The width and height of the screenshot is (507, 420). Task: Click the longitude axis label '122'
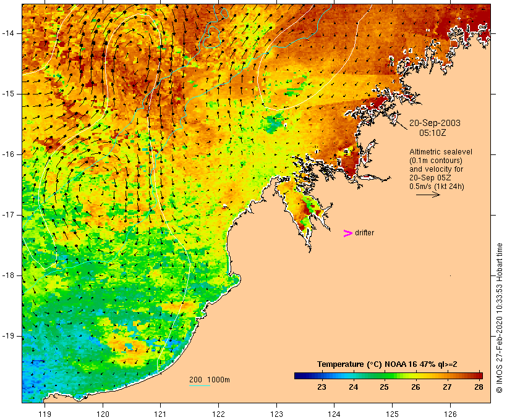click(218, 414)
